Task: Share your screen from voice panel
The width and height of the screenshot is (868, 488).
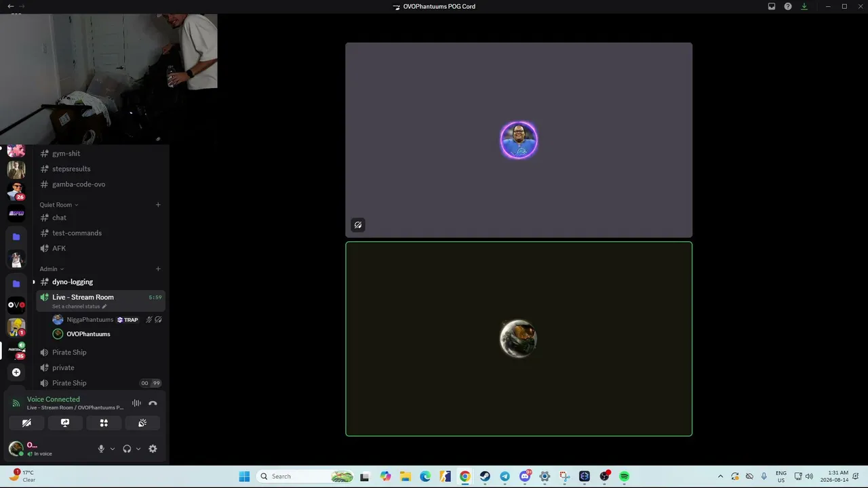Action: pyautogui.click(x=65, y=423)
